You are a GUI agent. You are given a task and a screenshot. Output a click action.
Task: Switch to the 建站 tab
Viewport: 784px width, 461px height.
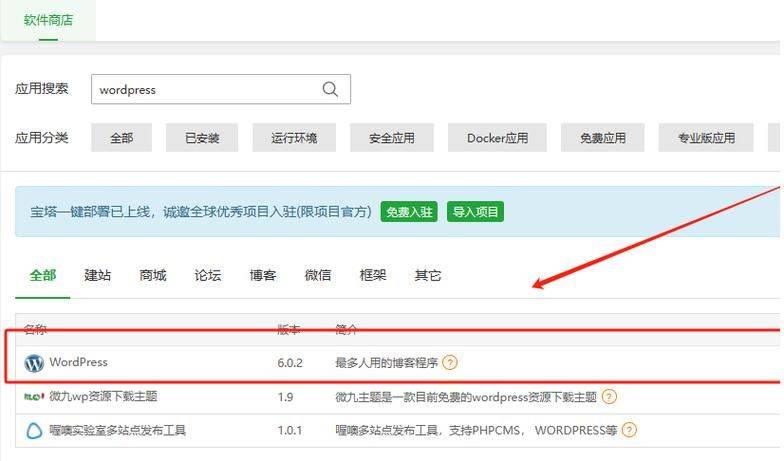tap(98, 276)
